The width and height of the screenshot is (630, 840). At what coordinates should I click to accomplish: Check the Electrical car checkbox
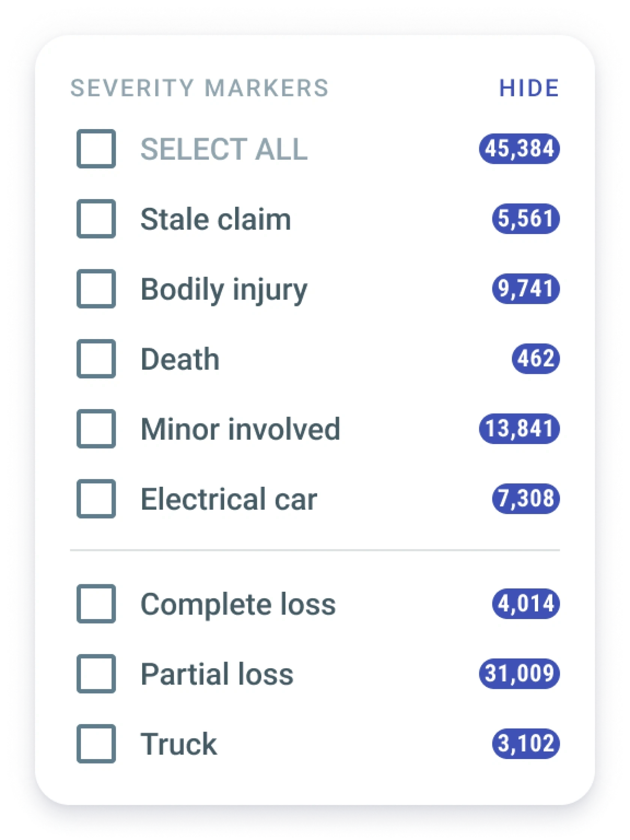96,499
